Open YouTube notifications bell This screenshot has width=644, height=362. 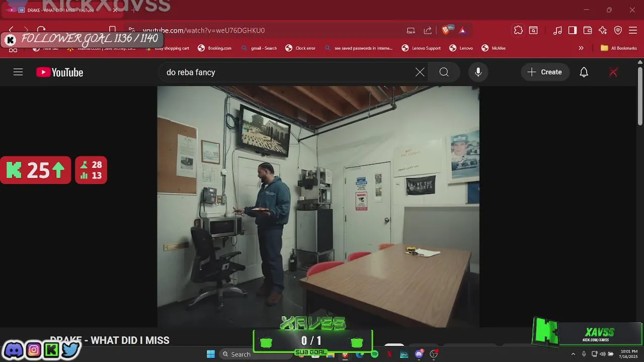pyautogui.click(x=584, y=72)
